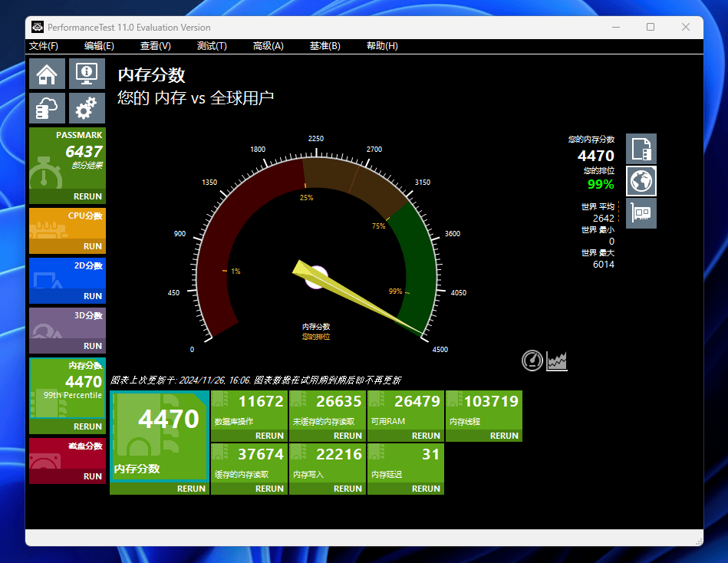Select the 内存分数 4470 sidebar tile

[x=68, y=388]
